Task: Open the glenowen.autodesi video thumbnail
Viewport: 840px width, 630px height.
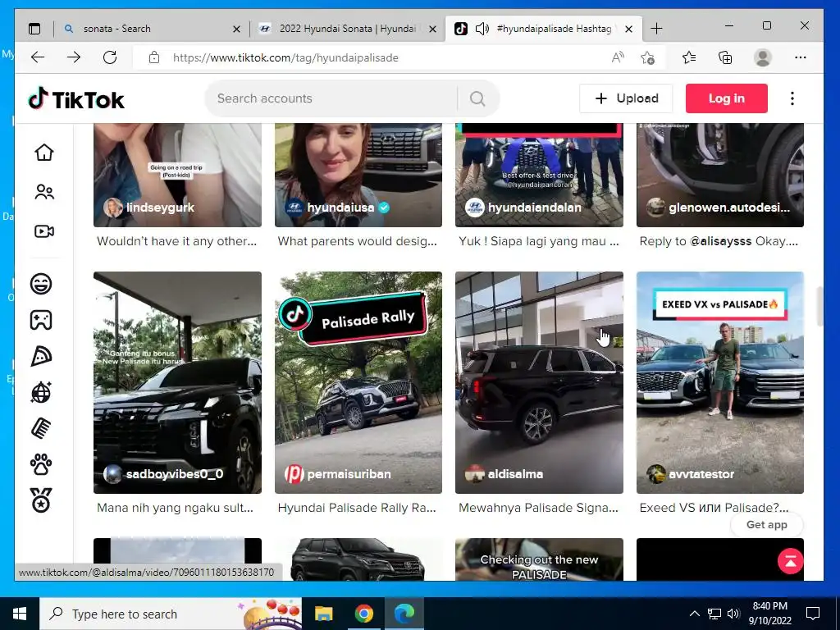Action: [x=720, y=175]
